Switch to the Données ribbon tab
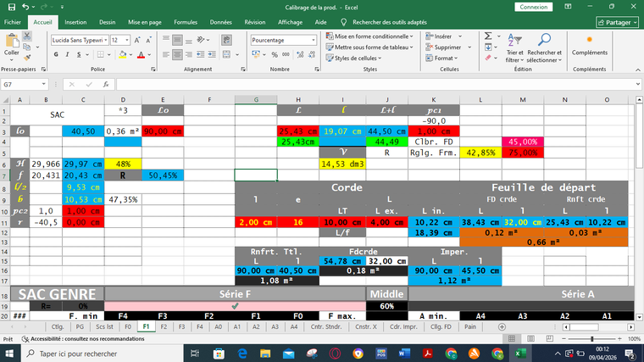The height and width of the screenshot is (362, 644). click(x=221, y=22)
